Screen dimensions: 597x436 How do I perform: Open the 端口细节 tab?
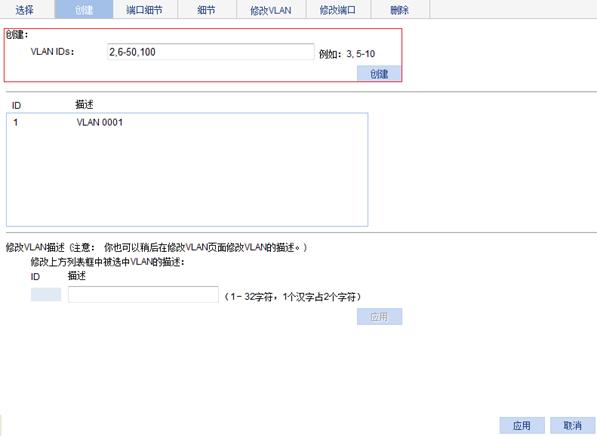pyautogui.click(x=145, y=9)
